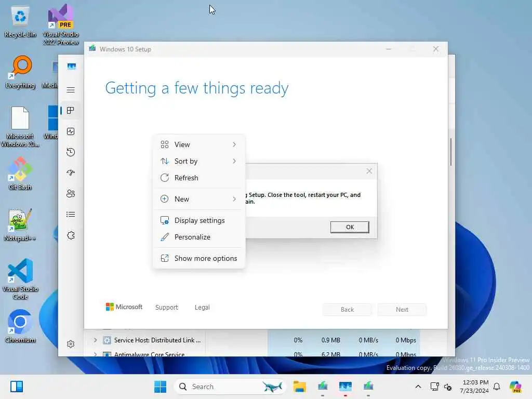Open Widgets panel on taskbar
Screen dimensions: 532x399
[16, 387]
